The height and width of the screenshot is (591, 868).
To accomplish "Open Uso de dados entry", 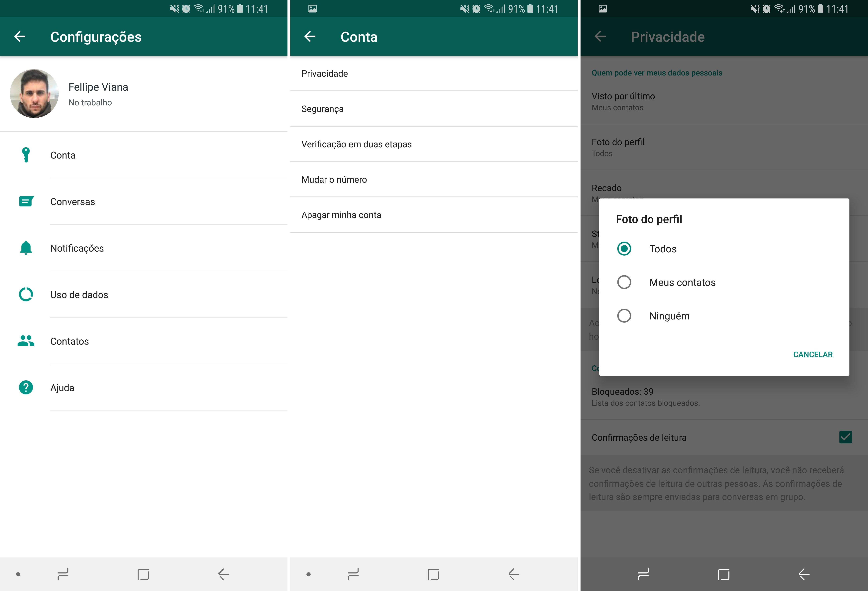I will [x=144, y=295].
